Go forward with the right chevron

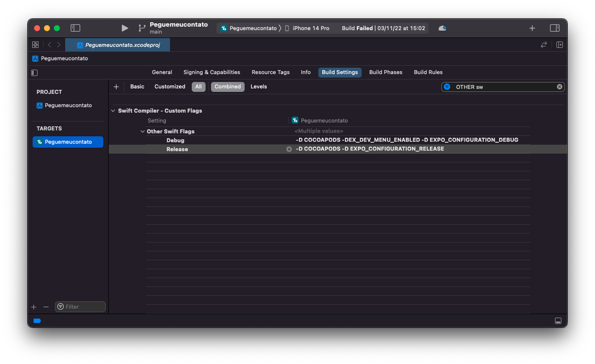[59, 44]
